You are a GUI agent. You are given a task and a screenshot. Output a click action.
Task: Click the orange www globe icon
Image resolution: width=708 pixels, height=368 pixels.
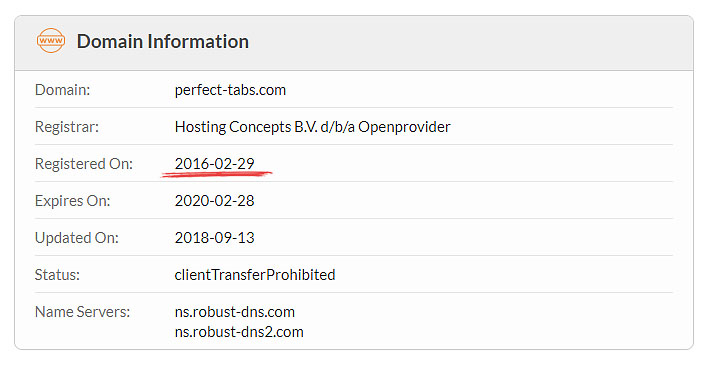(x=51, y=41)
